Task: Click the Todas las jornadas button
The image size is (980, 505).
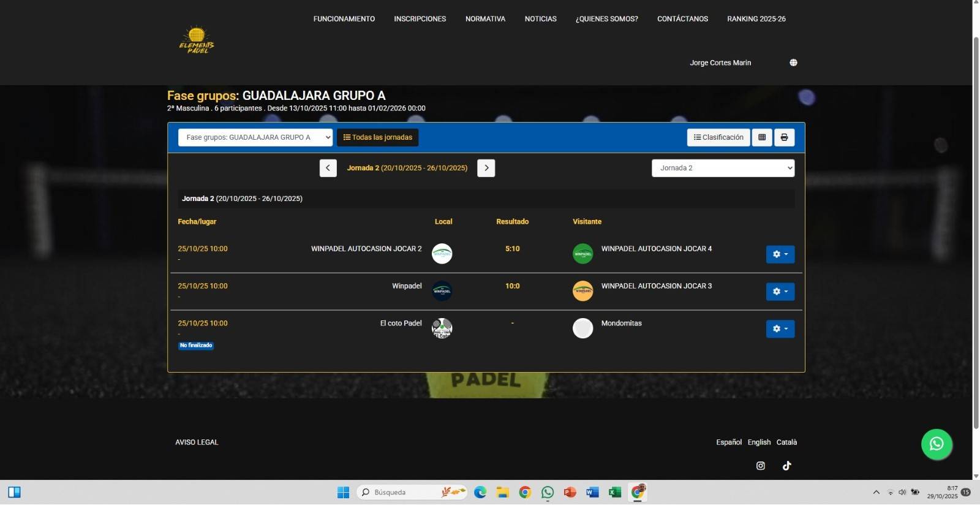Action: click(x=377, y=137)
